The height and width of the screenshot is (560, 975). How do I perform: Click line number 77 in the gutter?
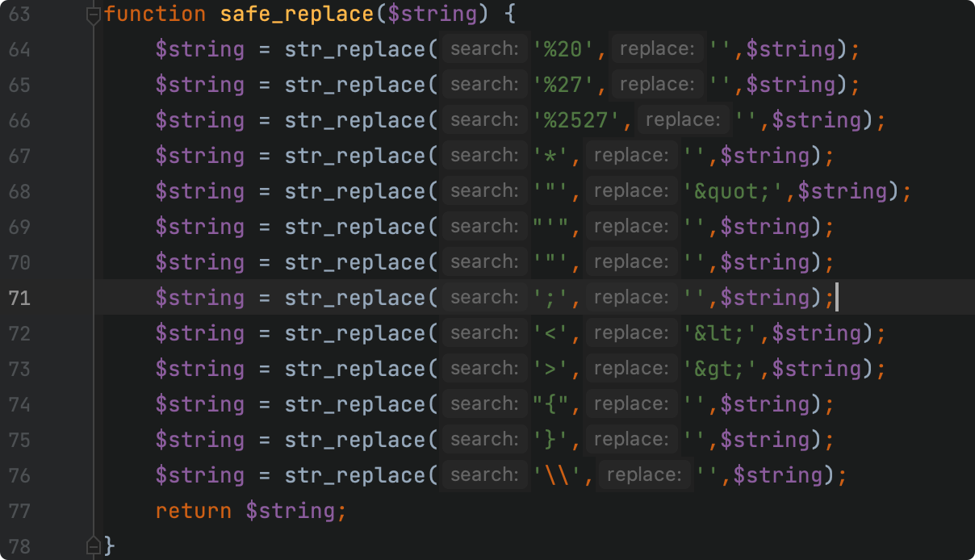point(20,511)
